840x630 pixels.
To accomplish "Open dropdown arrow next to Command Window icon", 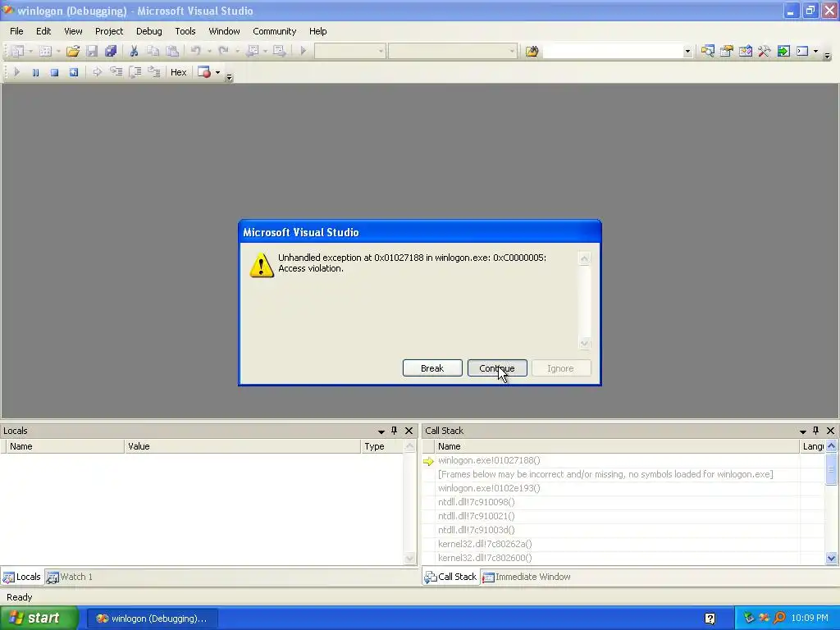I will coord(815,52).
